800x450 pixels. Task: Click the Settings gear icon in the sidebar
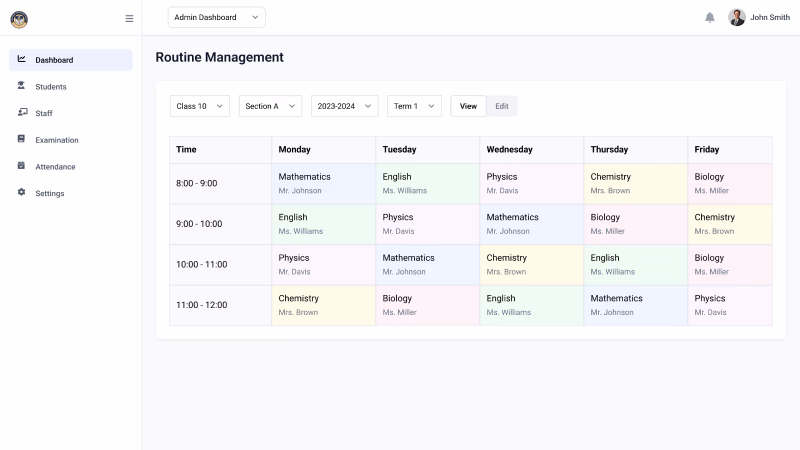[21, 192]
